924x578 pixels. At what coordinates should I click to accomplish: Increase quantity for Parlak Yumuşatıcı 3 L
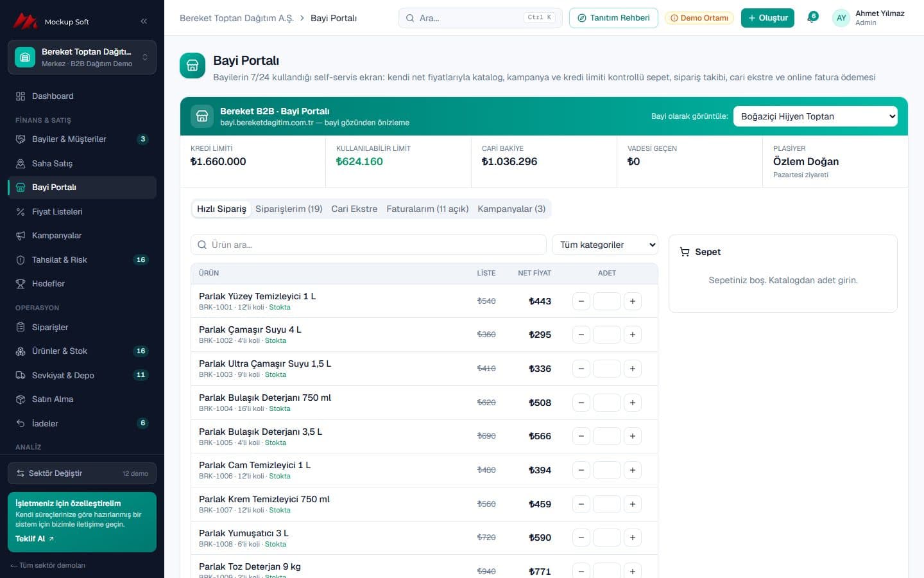pos(633,538)
